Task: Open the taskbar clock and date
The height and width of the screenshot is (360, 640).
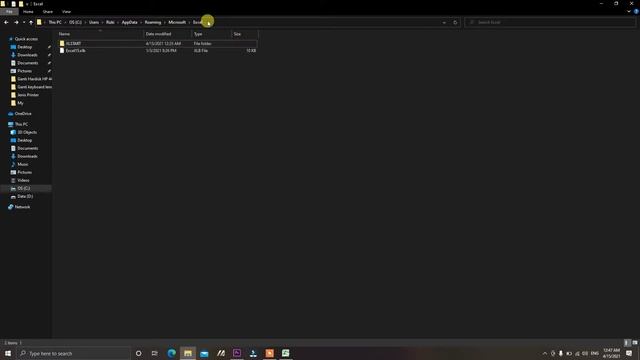Action: [611, 353]
